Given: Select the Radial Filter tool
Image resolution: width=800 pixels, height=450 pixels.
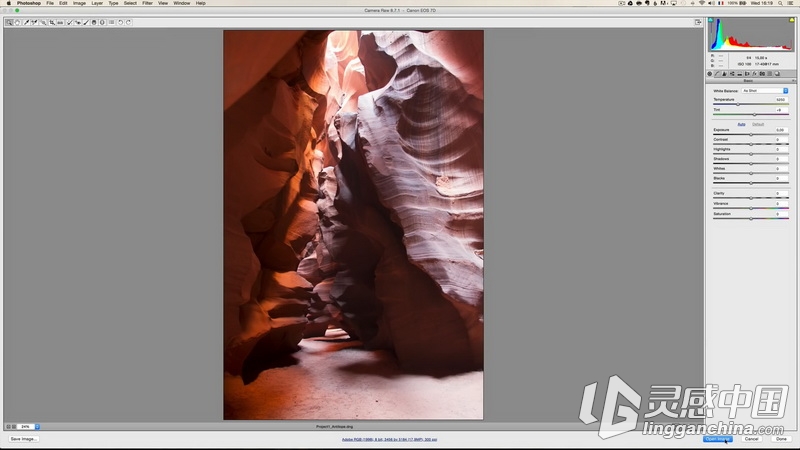Looking at the screenshot, I should [102, 22].
